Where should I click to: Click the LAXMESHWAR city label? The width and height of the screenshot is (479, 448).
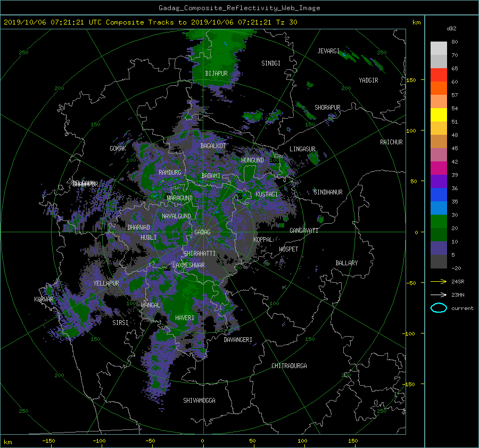pos(188,265)
